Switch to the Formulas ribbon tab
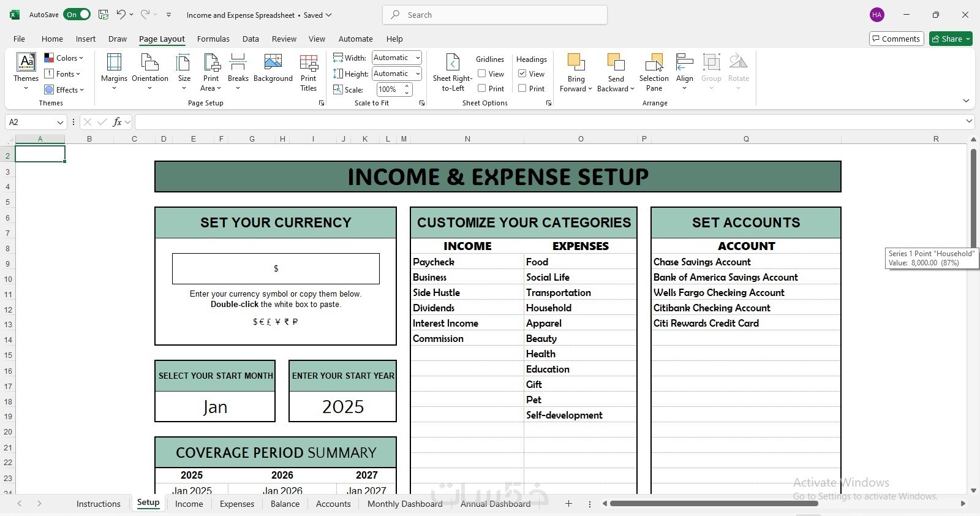Image resolution: width=980 pixels, height=516 pixels. 213,39
